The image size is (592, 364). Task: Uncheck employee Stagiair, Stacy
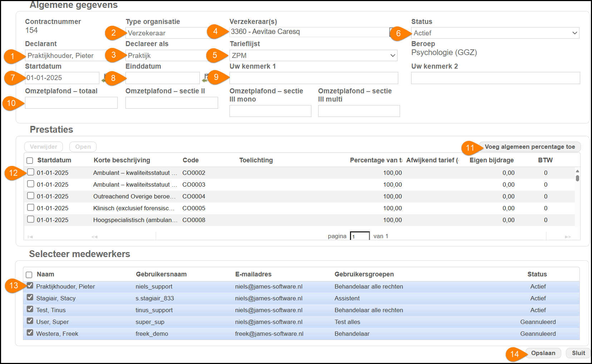point(30,297)
